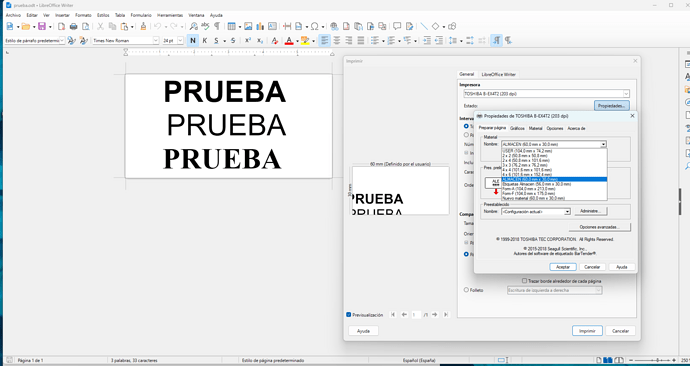Apply subscript formatting icon
The image size is (690, 366).
pyautogui.click(x=260, y=40)
